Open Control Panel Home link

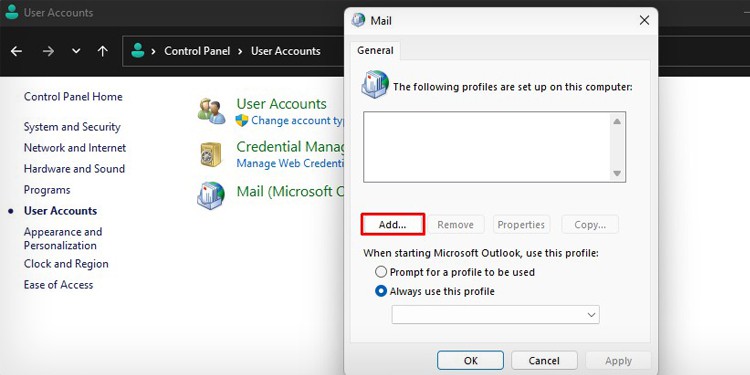click(73, 97)
